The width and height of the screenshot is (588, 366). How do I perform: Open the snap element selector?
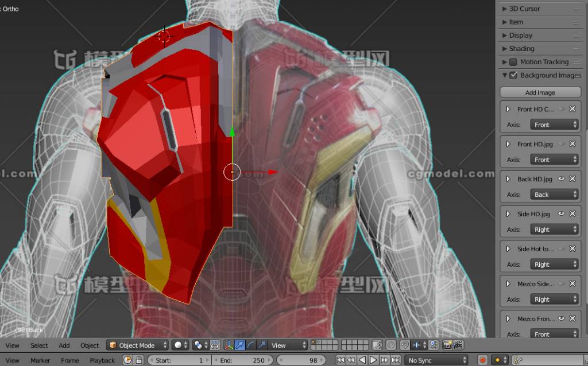point(419,345)
